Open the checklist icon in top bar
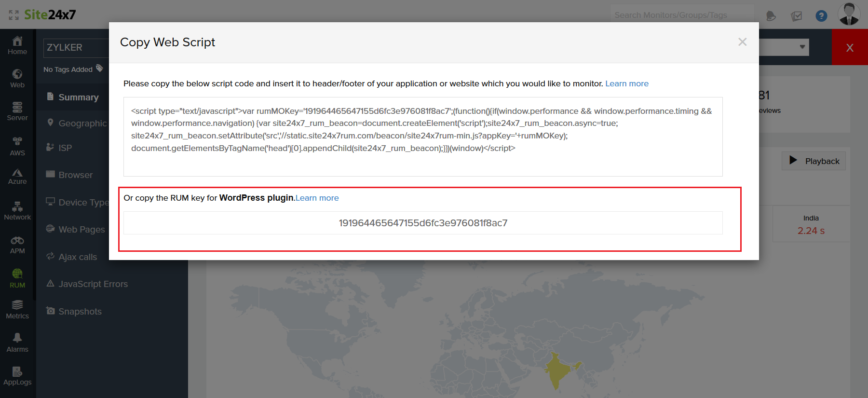 click(x=796, y=16)
